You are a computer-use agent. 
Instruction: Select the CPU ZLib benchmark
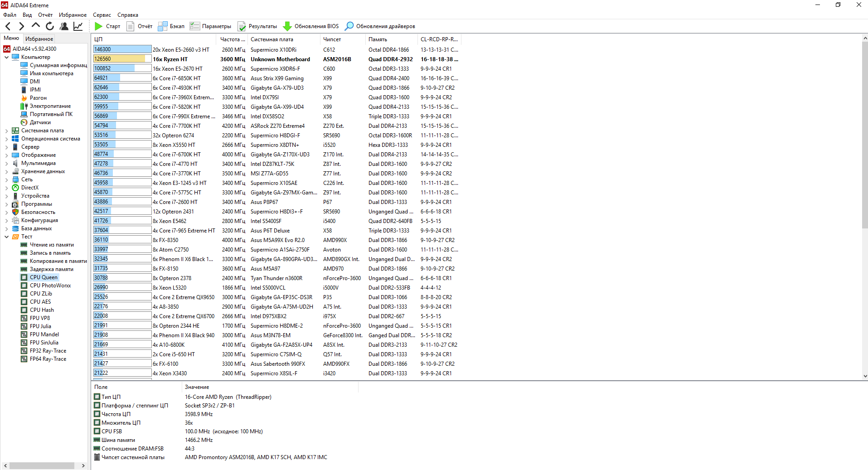pyautogui.click(x=41, y=294)
